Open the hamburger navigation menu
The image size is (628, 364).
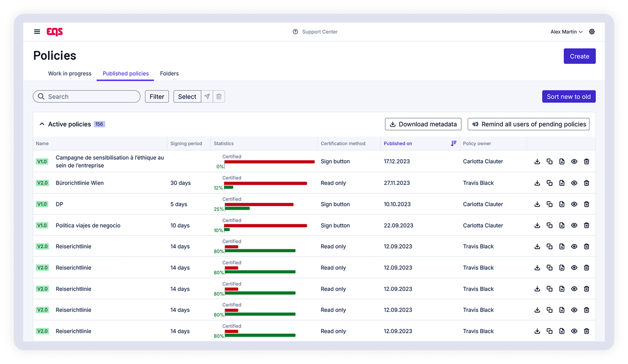coord(37,32)
